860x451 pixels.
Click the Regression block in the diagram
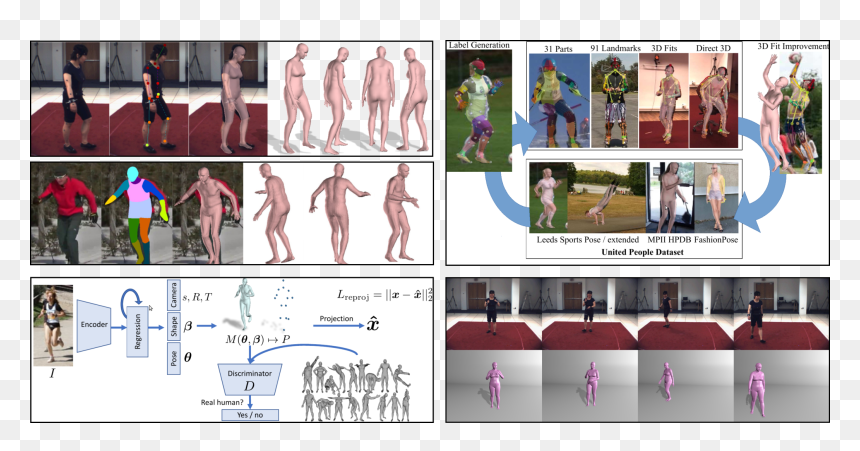(x=137, y=331)
